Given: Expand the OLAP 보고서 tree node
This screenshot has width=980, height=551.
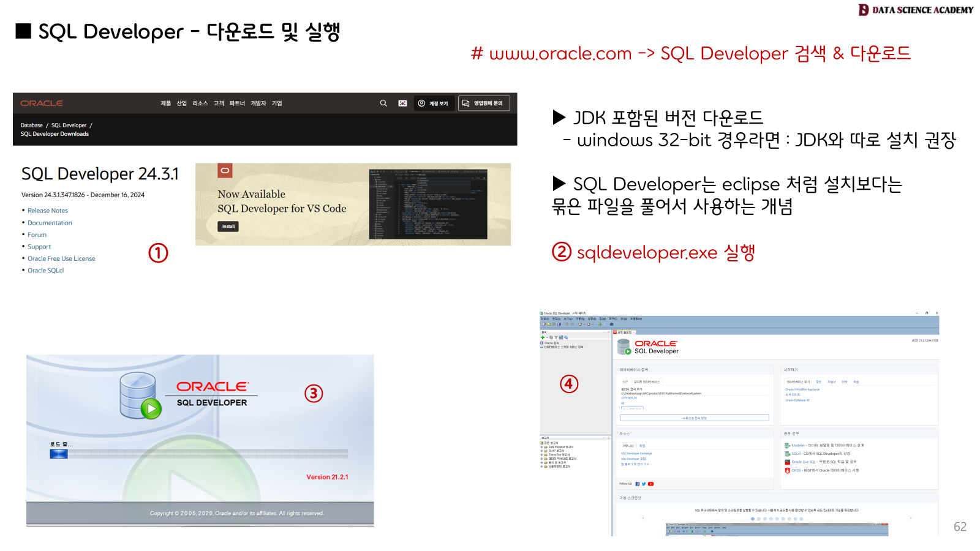Looking at the screenshot, I should point(541,451).
